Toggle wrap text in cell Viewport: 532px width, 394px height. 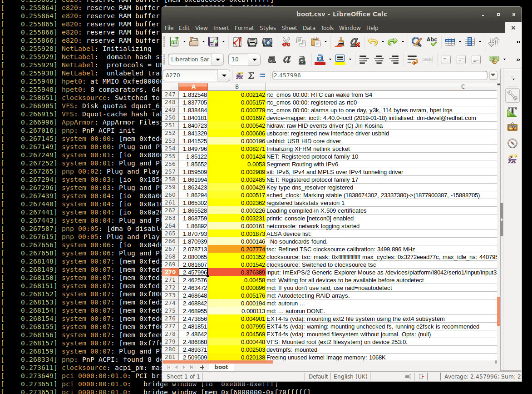click(413, 60)
